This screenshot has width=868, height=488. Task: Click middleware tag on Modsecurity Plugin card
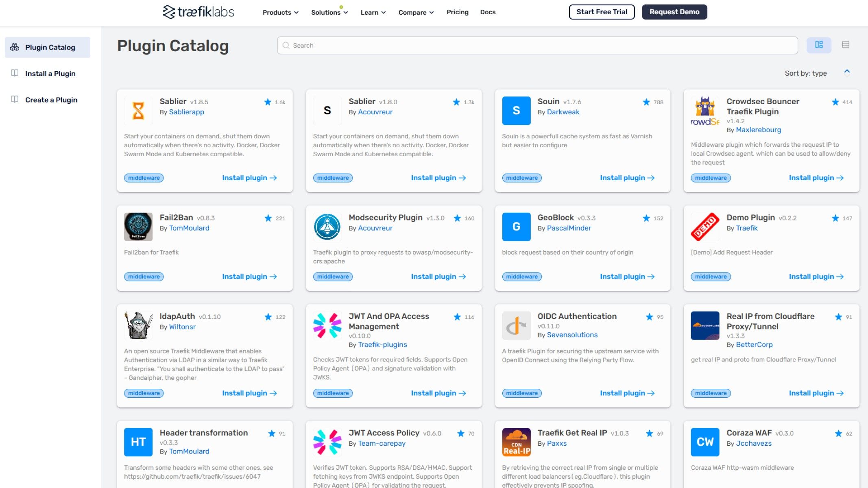tap(333, 277)
